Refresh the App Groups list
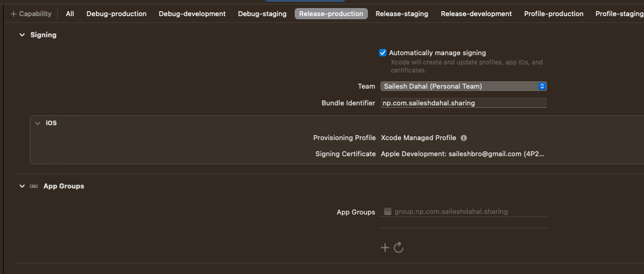The width and height of the screenshot is (644, 274). point(398,247)
